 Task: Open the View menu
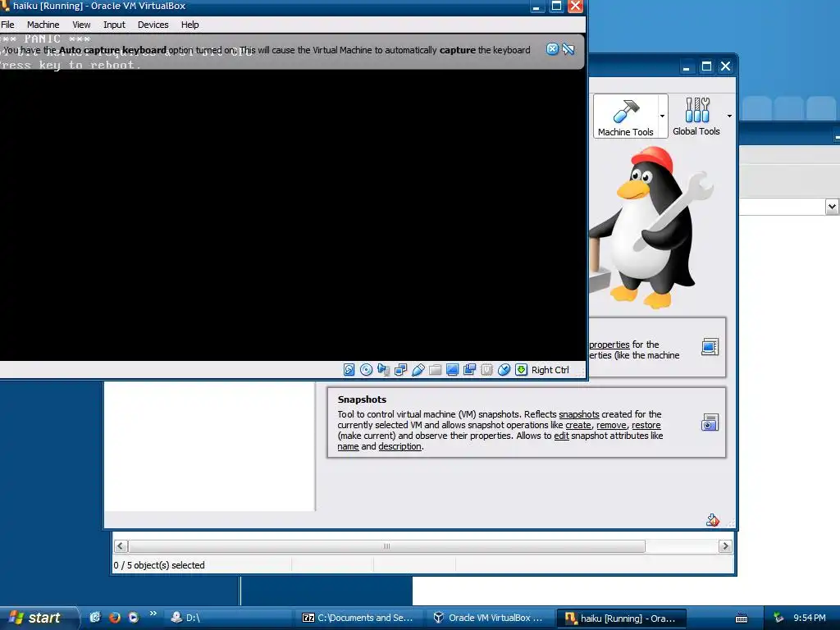click(x=81, y=25)
